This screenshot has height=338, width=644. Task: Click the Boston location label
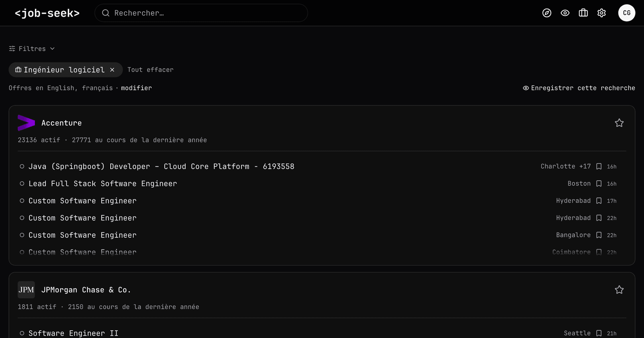579,184
